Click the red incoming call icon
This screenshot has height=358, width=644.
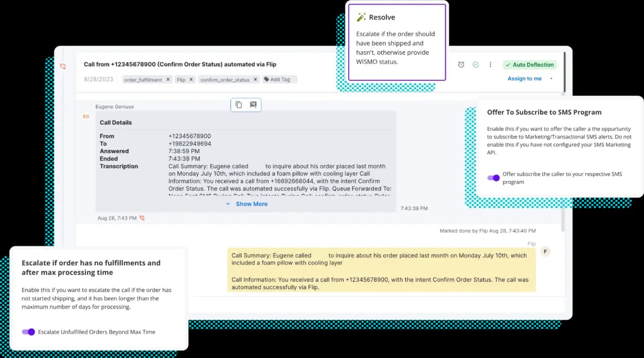(63, 66)
